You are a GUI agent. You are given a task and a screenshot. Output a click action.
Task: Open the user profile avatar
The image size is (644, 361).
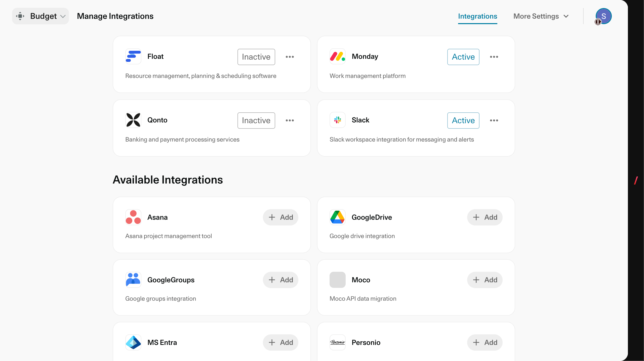[x=603, y=16]
